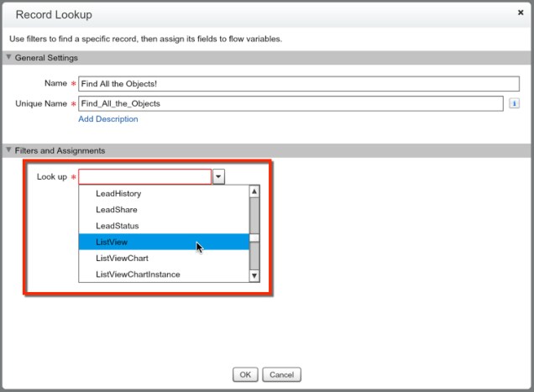Collapse the General Settings section
Viewport: 534px width, 392px height.
point(9,58)
